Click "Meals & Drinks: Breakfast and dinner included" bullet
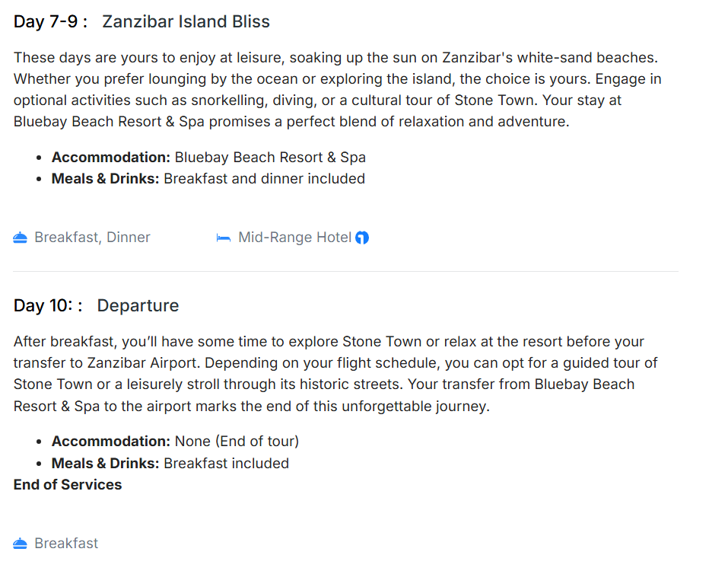Viewport: 728px width, 571px height. 208,179
